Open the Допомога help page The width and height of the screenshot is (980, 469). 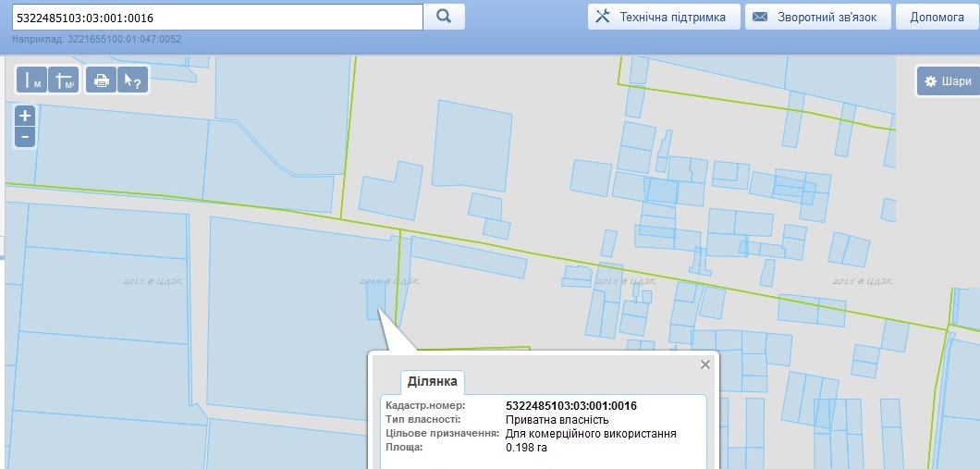pos(937,17)
